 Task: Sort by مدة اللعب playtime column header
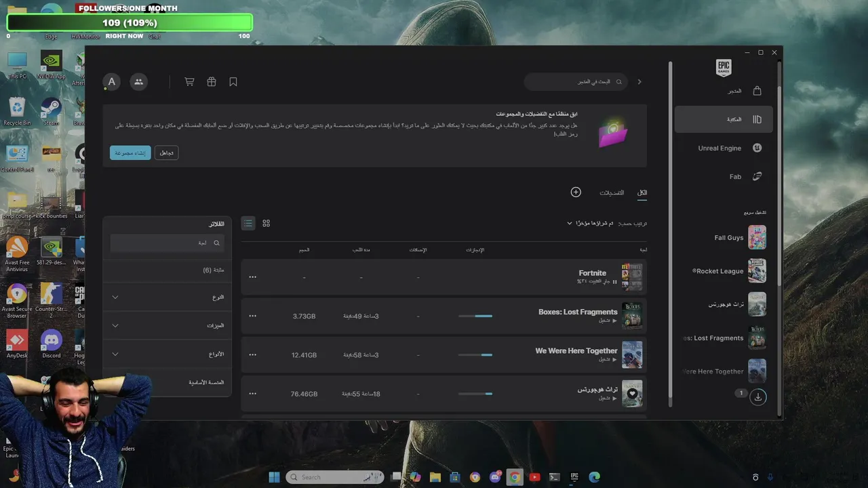[x=361, y=250]
